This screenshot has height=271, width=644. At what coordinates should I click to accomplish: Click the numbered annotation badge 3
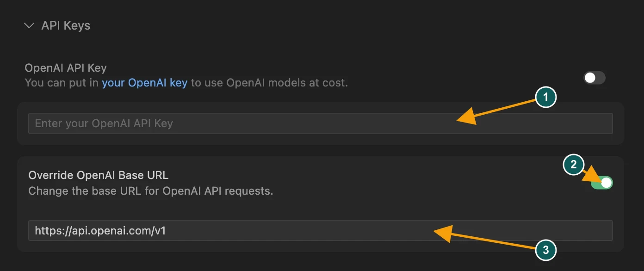[x=546, y=250]
